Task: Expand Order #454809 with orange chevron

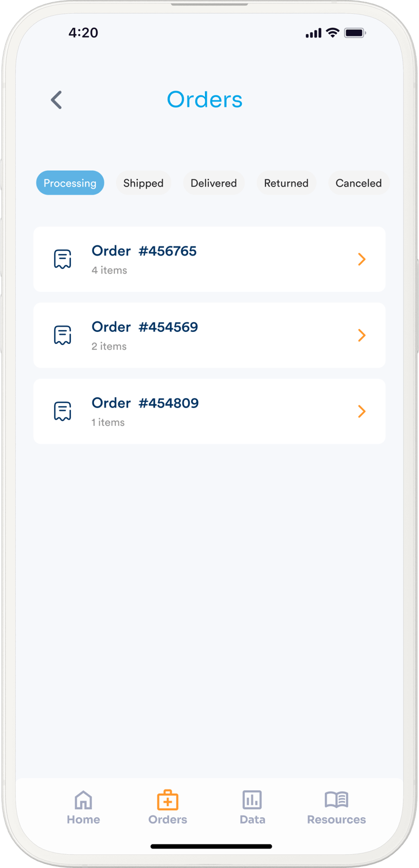Action: point(362,411)
